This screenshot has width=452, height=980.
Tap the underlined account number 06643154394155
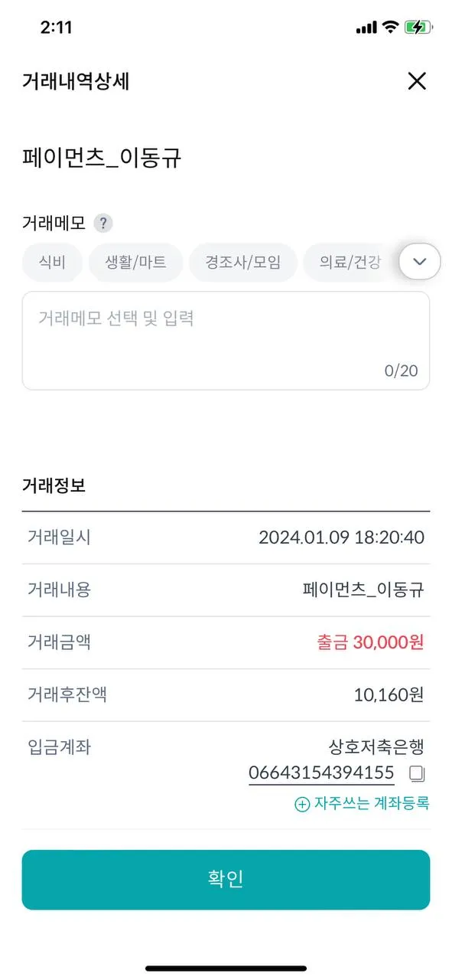coord(321,773)
